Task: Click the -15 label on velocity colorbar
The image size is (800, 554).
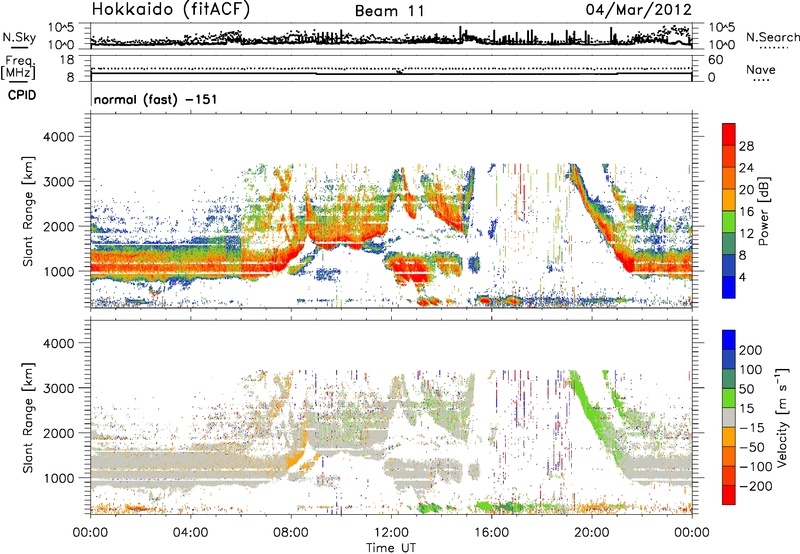Action: coord(752,427)
